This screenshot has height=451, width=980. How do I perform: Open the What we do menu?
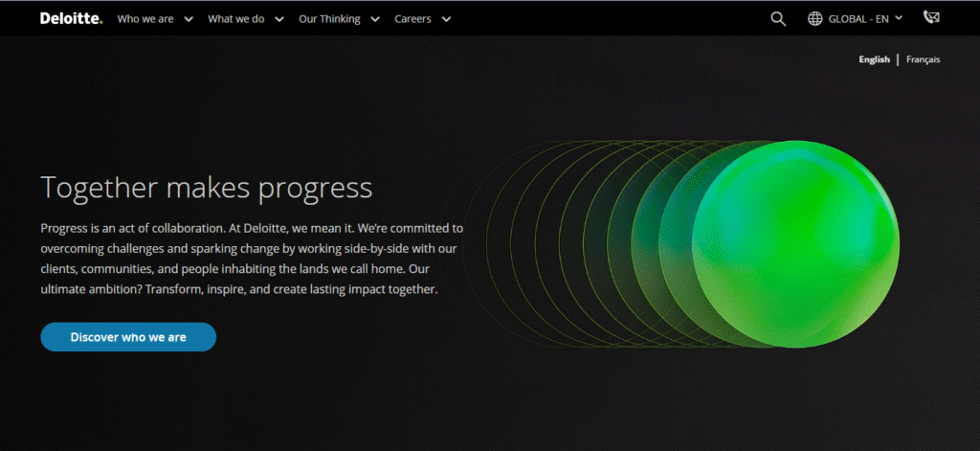click(x=236, y=19)
